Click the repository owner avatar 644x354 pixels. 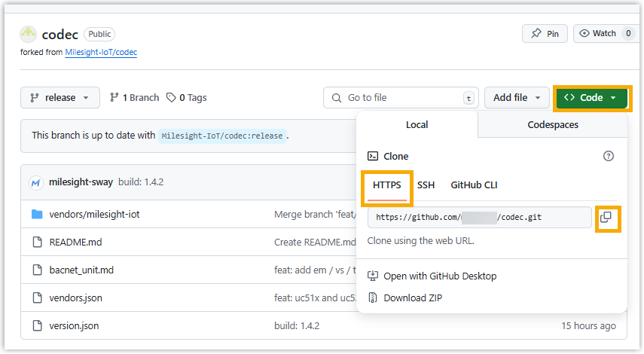pos(29,34)
